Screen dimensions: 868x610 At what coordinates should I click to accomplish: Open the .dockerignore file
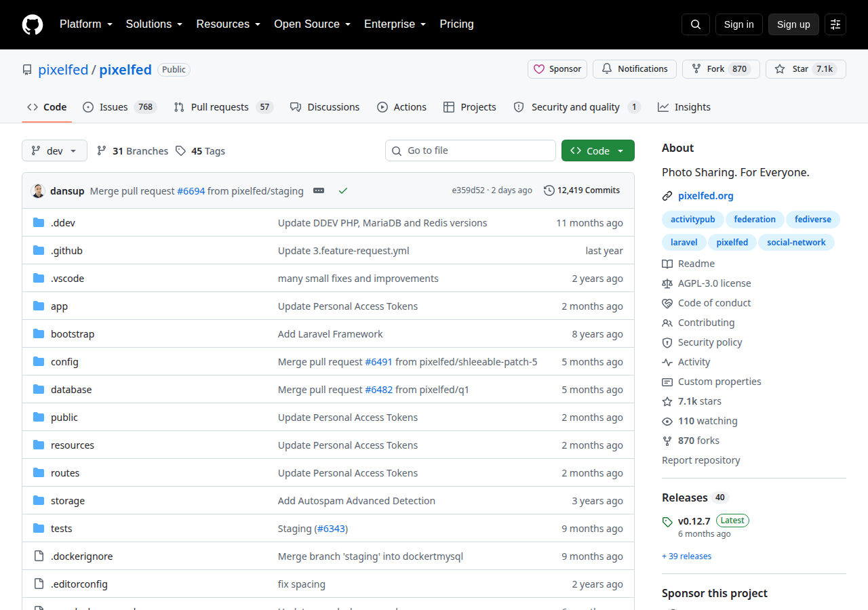tap(82, 556)
